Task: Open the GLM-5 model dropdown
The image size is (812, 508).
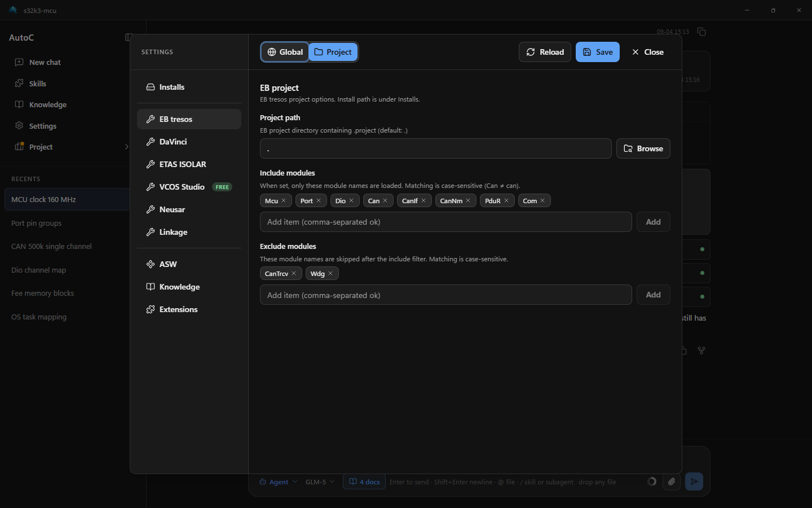Action: click(320, 481)
